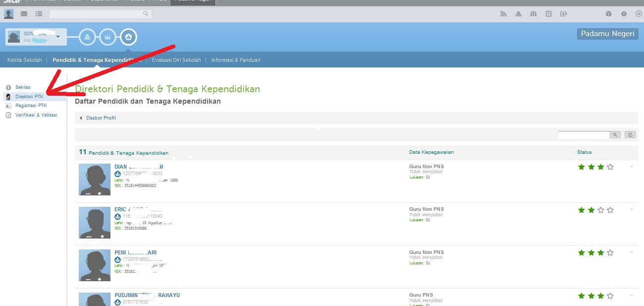Open the list view icon beside envelope
644x306 pixels.
[x=39, y=14]
